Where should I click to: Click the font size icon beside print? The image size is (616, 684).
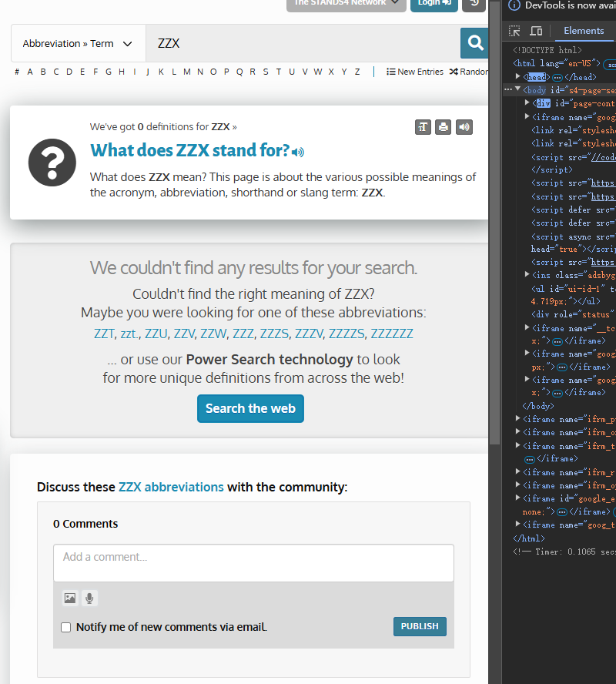coord(423,127)
